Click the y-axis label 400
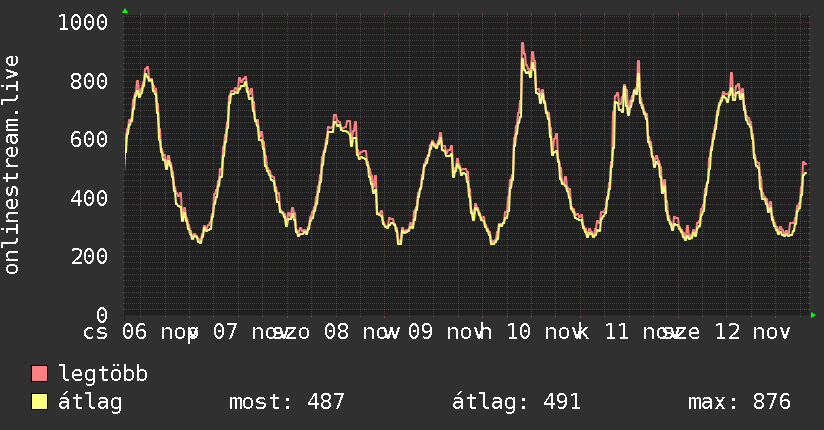The image size is (824, 430). click(x=89, y=199)
